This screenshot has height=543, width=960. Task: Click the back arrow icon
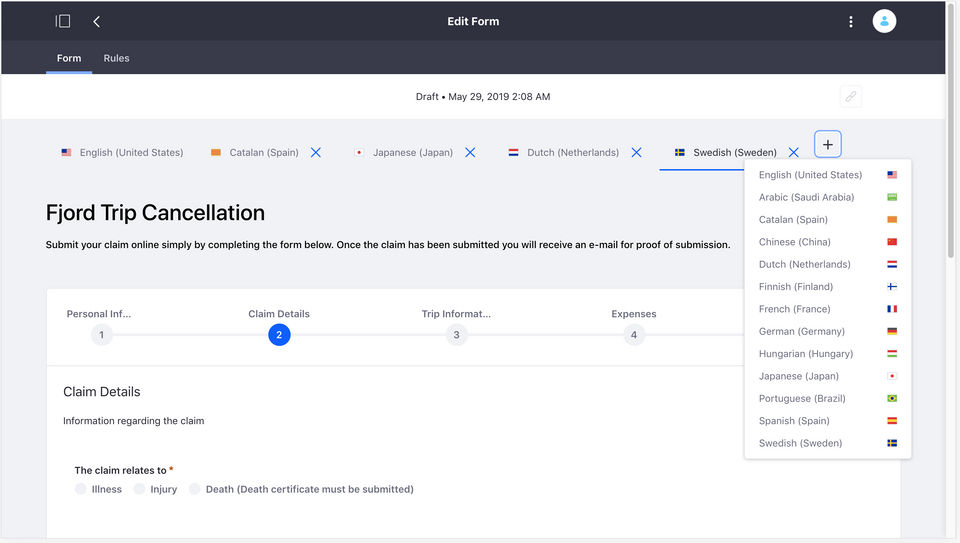[x=96, y=21]
